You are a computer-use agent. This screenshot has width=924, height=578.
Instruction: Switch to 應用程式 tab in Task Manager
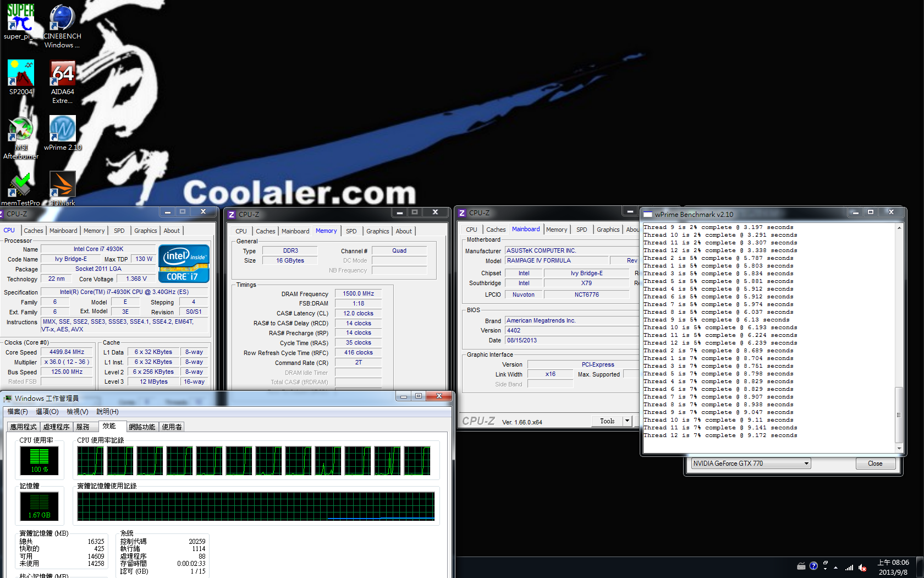[24, 427]
